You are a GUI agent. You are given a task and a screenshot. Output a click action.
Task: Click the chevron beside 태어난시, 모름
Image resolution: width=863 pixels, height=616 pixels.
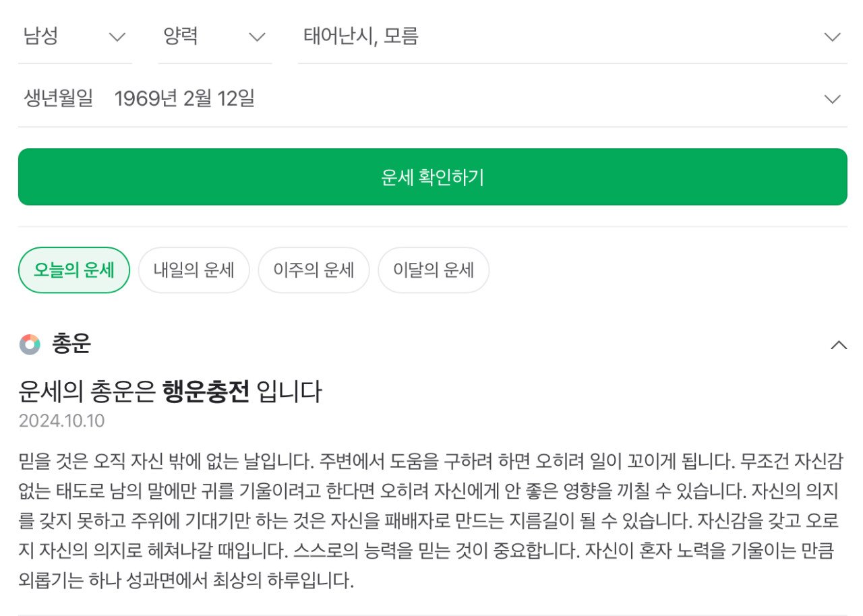point(833,37)
